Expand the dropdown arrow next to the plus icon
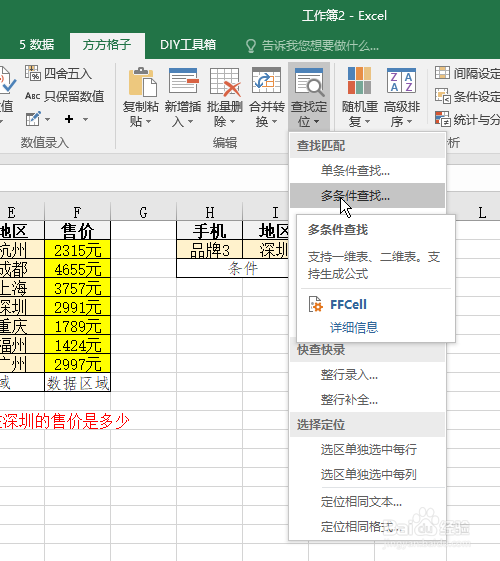This screenshot has height=561, width=500. (x=85, y=119)
